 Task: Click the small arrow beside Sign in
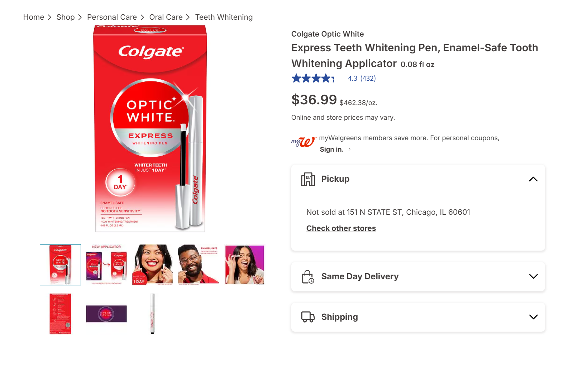[349, 150]
